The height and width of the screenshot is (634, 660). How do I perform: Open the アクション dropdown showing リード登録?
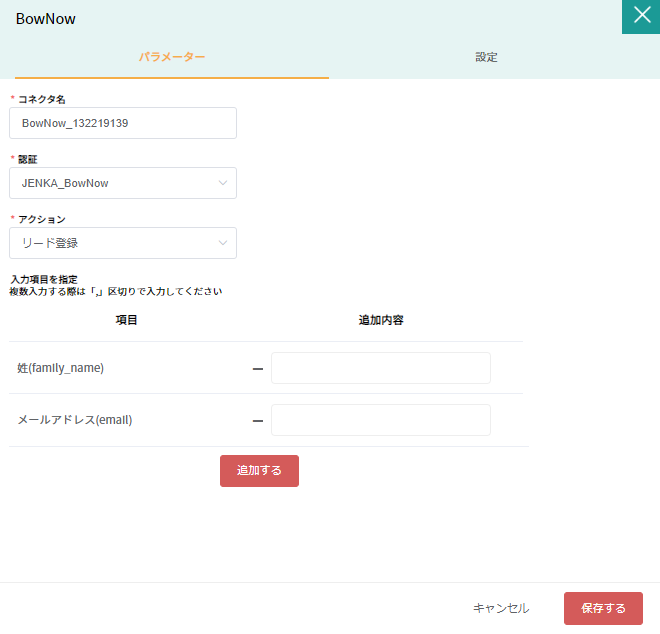click(123, 243)
